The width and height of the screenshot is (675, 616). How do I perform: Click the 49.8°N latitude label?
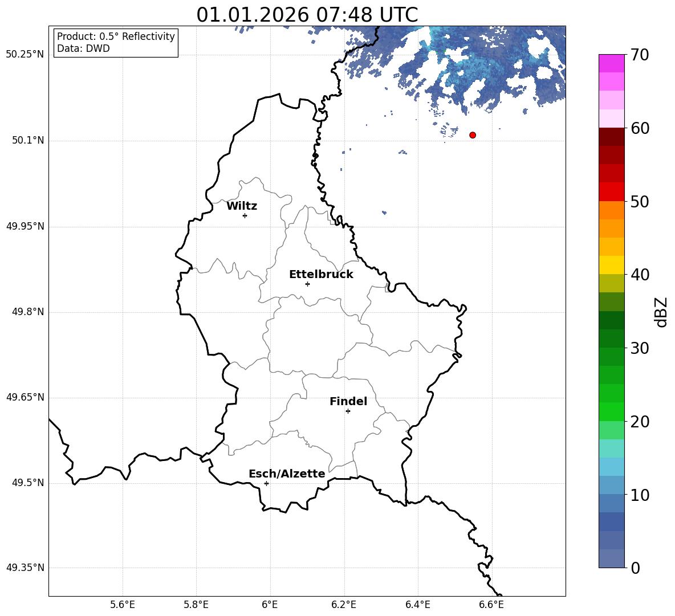tap(28, 312)
